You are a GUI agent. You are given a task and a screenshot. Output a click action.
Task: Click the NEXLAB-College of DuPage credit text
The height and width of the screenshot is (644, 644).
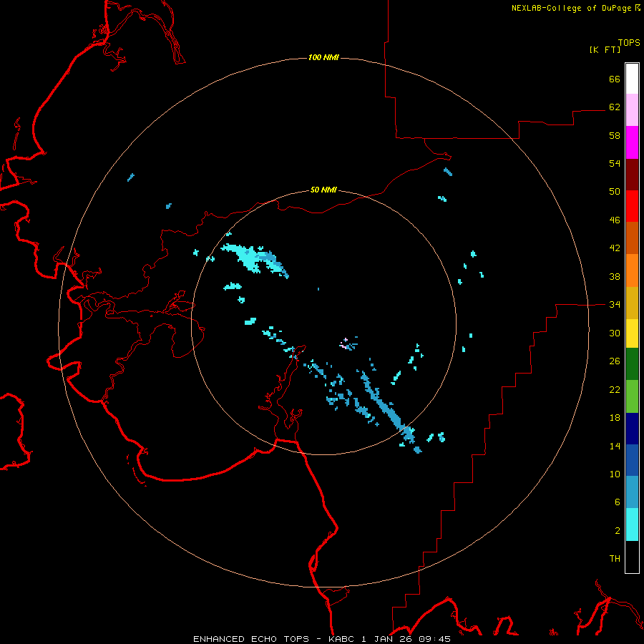[x=571, y=8]
